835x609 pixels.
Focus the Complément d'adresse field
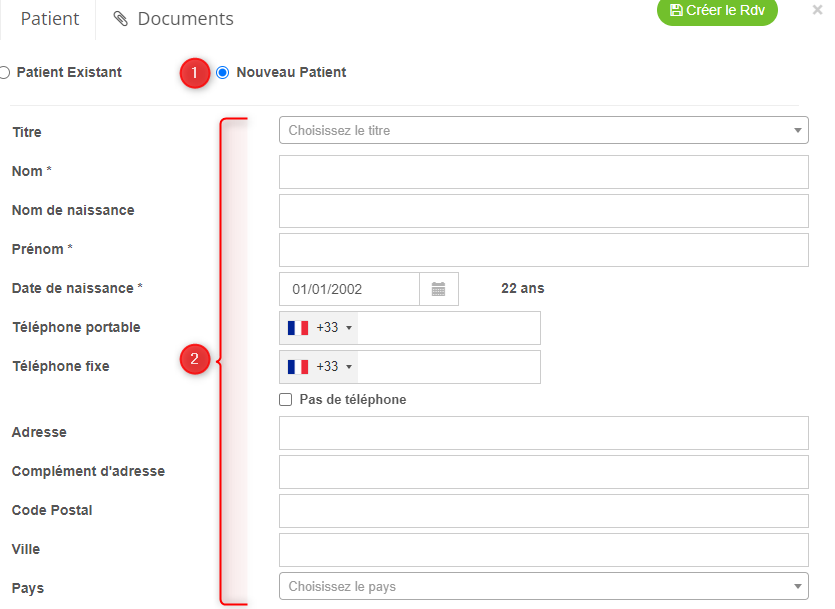click(x=543, y=472)
